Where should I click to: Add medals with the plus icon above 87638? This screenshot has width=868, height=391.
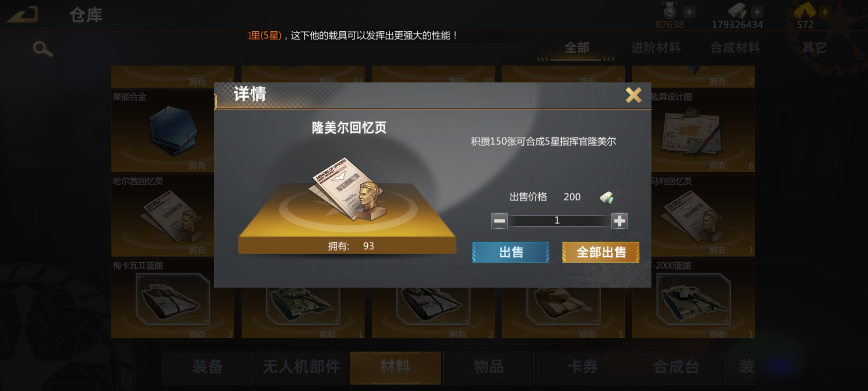[x=689, y=12]
